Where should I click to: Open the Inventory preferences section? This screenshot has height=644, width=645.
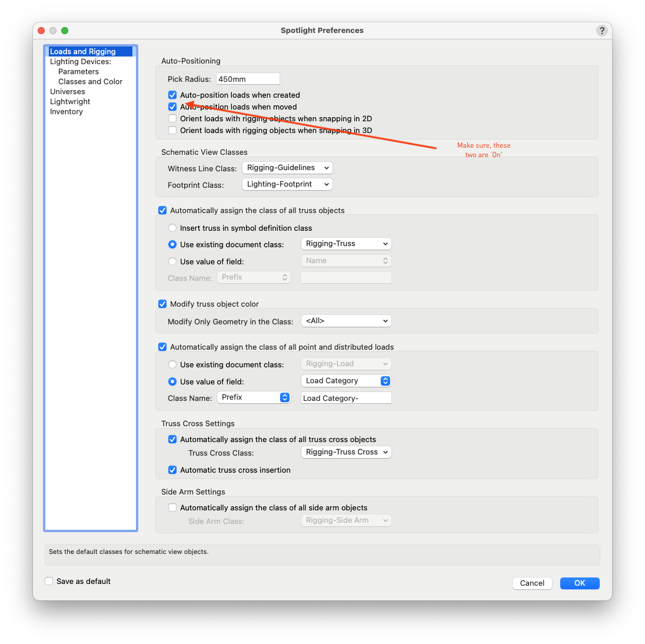(x=66, y=112)
